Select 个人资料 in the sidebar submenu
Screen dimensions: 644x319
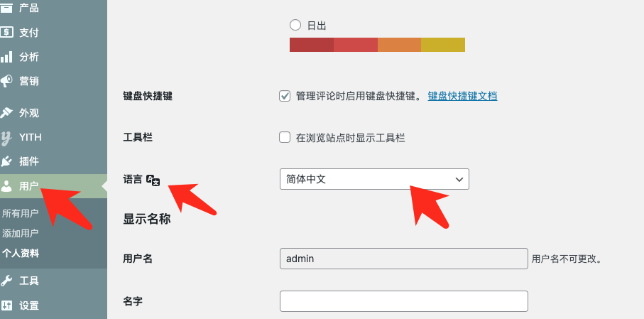[20, 253]
